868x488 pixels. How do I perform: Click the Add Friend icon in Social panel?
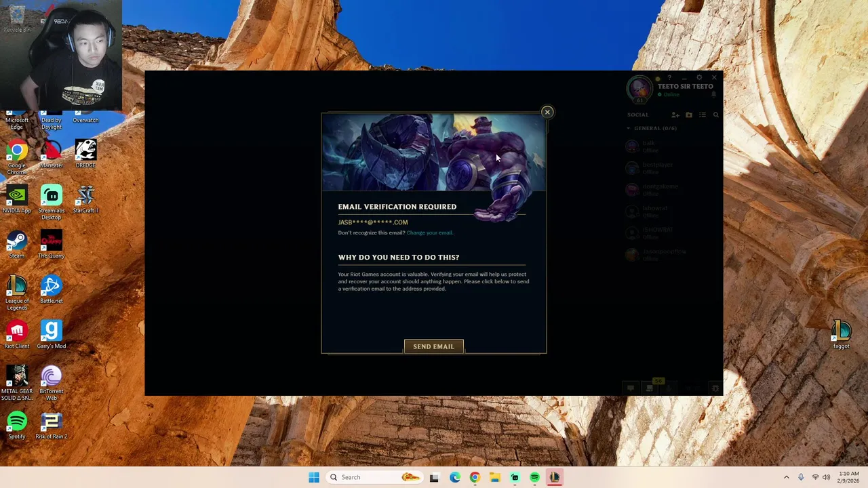tap(675, 115)
